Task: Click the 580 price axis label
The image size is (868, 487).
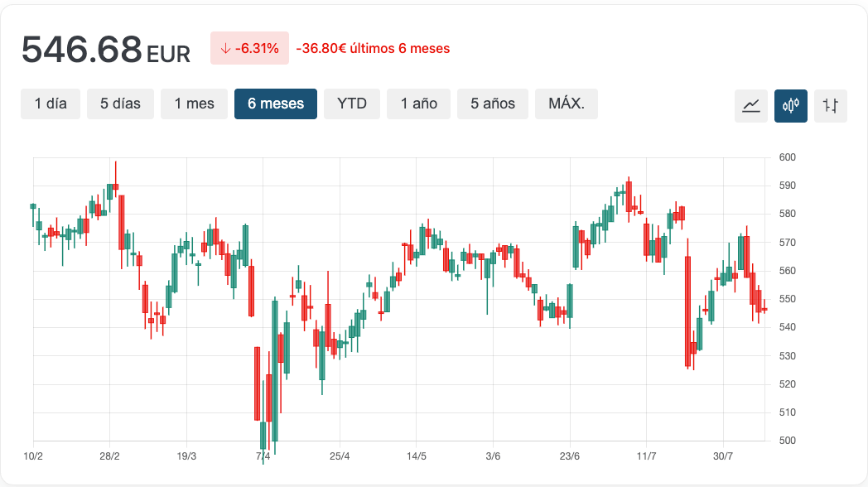Action: (x=787, y=214)
